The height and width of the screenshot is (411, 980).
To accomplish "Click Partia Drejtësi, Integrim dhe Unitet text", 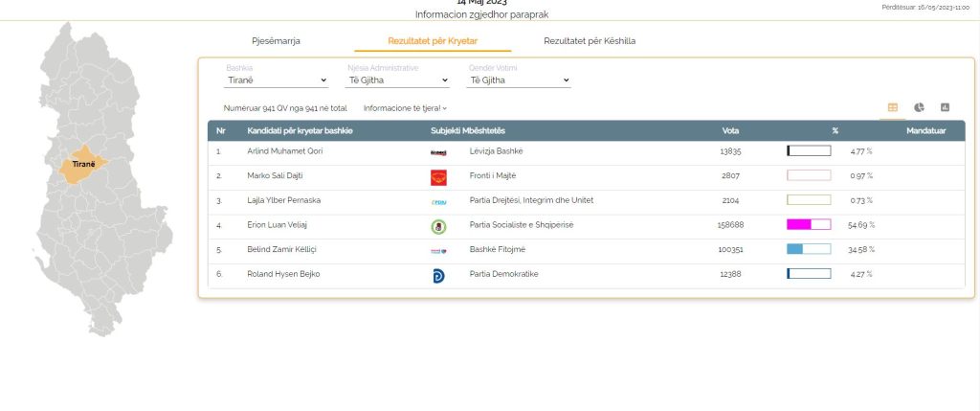I will point(531,200).
